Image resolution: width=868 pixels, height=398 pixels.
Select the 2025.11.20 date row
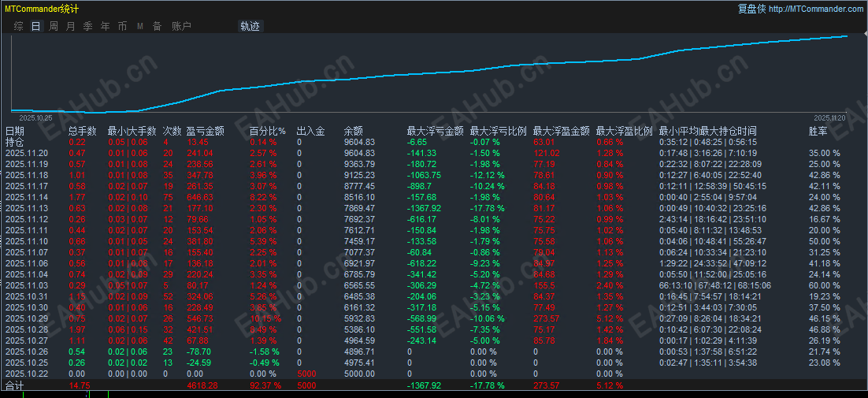[x=27, y=153]
